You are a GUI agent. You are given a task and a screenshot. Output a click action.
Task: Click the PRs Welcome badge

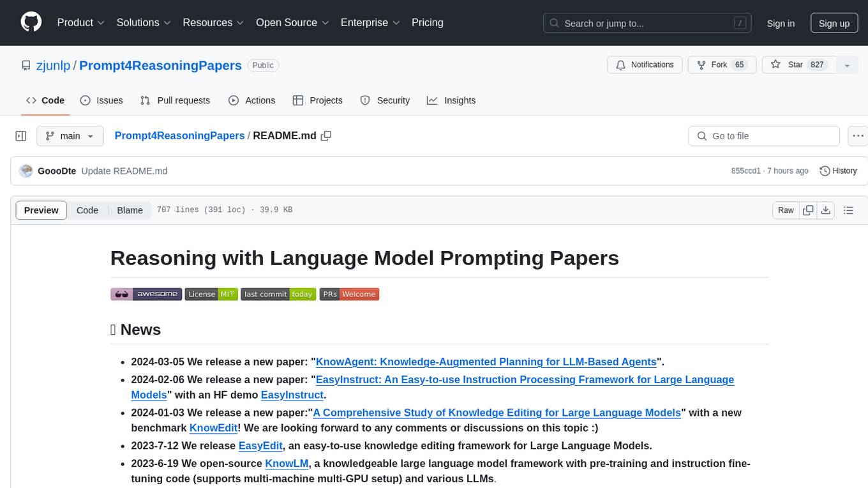(349, 294)
